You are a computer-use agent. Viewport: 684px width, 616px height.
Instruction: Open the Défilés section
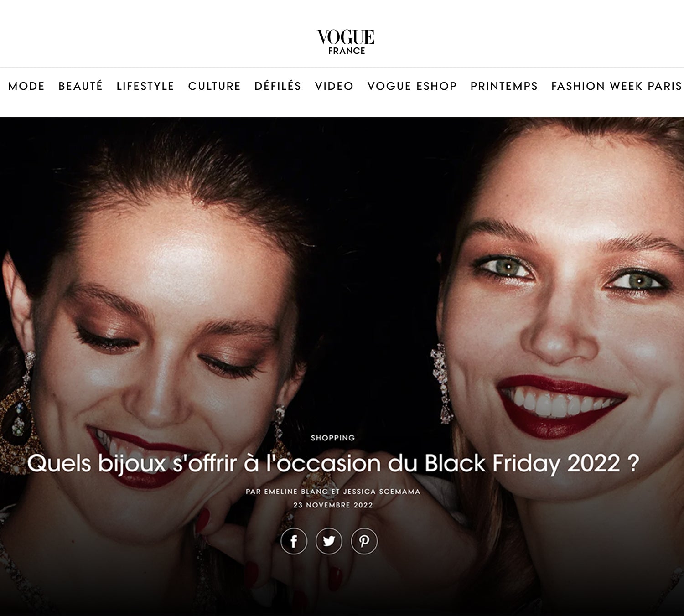(x=278, y=86)
